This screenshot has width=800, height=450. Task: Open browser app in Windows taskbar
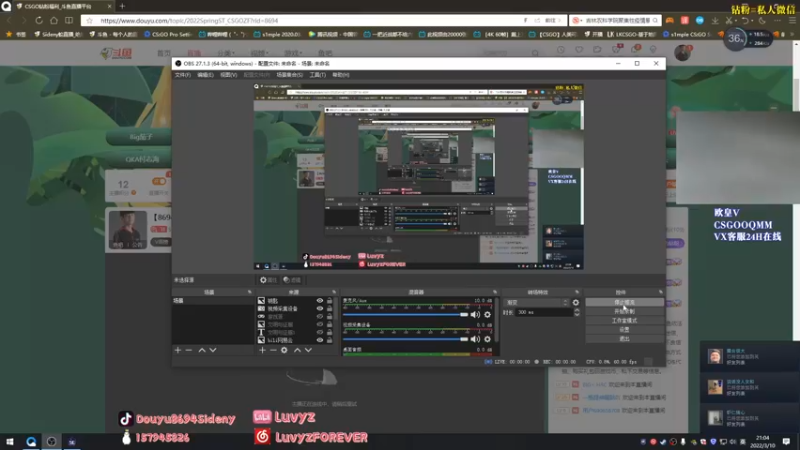point(31,442)
